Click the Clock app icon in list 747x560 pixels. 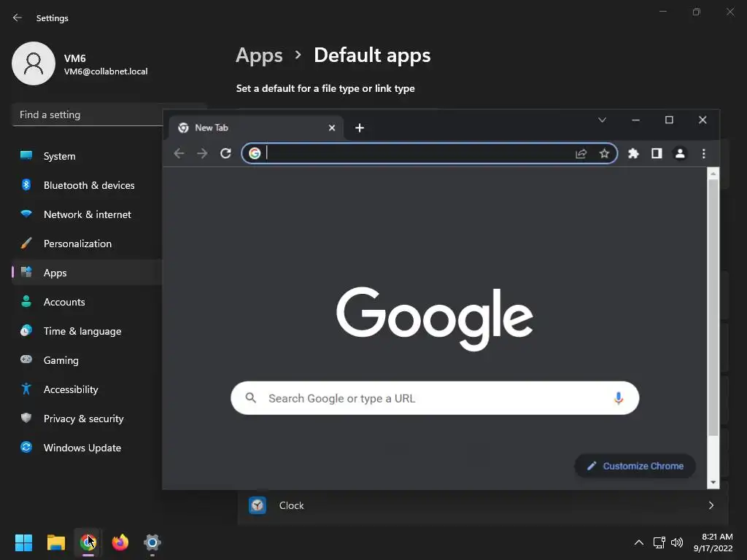(258, 505)
